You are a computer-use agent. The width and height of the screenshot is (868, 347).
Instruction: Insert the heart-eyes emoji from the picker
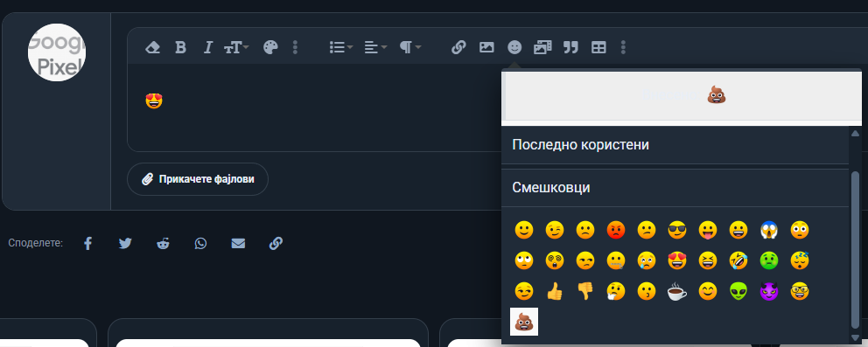click(x=677, y=260)
